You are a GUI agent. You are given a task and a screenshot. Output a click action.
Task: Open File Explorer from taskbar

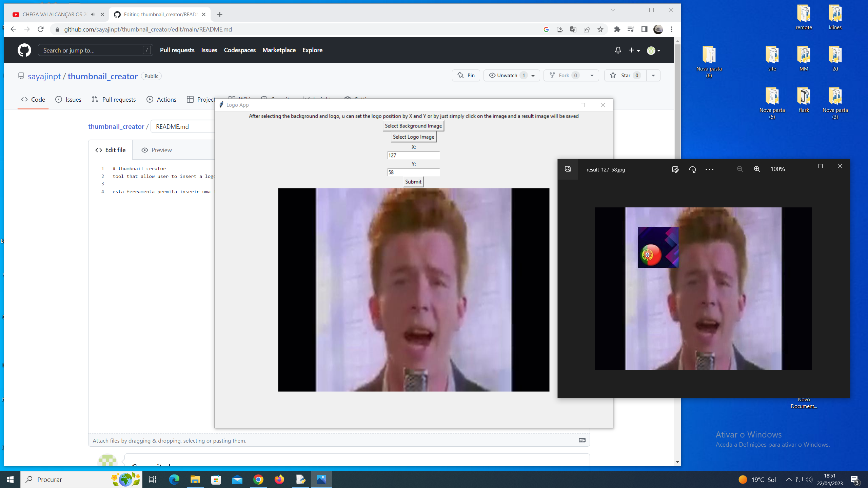tap(195, 480)
